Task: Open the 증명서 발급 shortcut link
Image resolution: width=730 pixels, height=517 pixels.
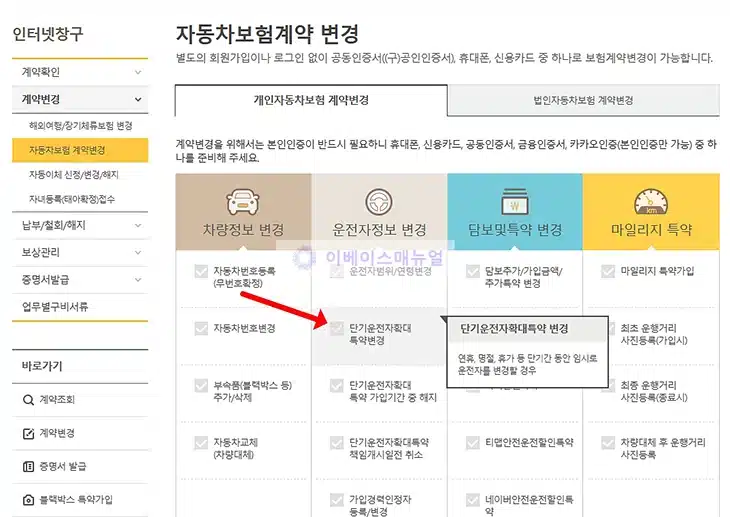Action: coord(63,466)
